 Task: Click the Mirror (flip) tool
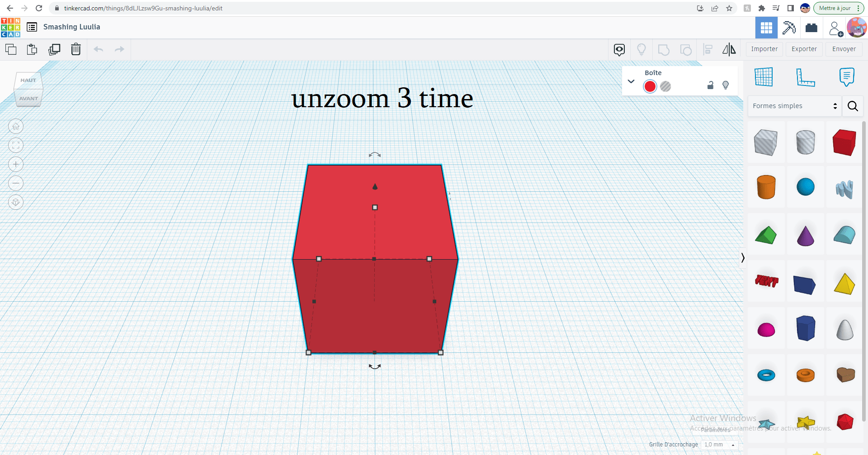tap(728, 49)
